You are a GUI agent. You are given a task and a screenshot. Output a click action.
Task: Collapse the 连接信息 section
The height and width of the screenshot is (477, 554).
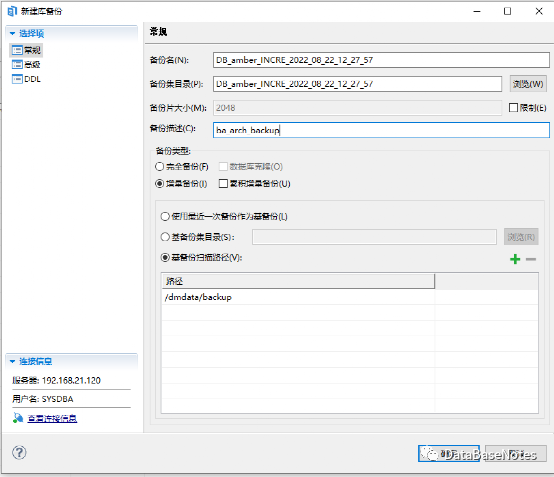pos(13,361)
